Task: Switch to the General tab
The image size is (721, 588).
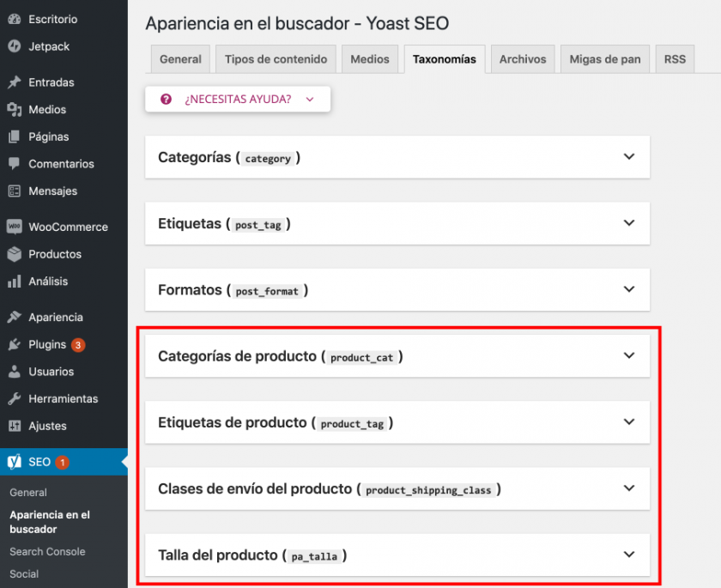Action: [180, 59]
